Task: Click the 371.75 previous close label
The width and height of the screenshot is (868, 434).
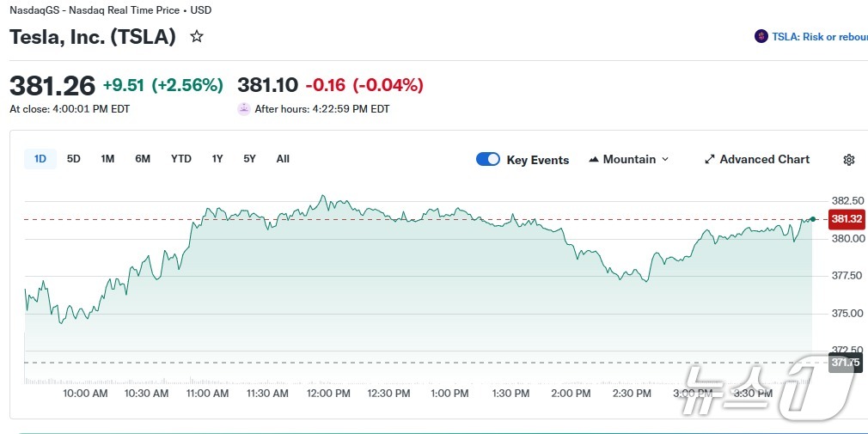Action: 844,363
